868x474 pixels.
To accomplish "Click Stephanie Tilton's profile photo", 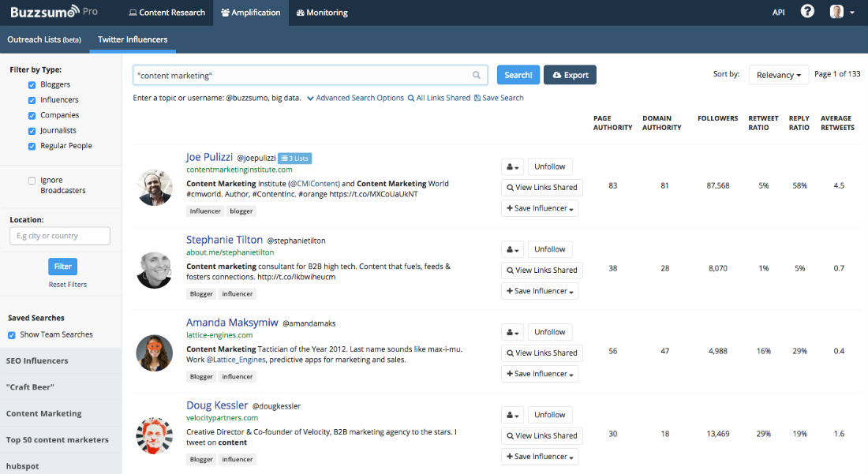I will coord(154,270).
